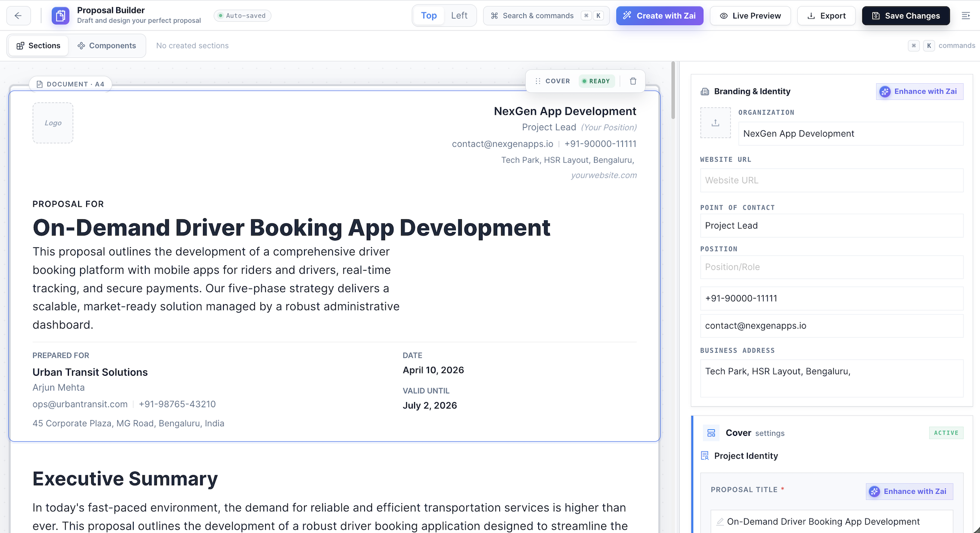Click the Export button
This screenshot has width=980, height=533.
click(x=826, y=16)
